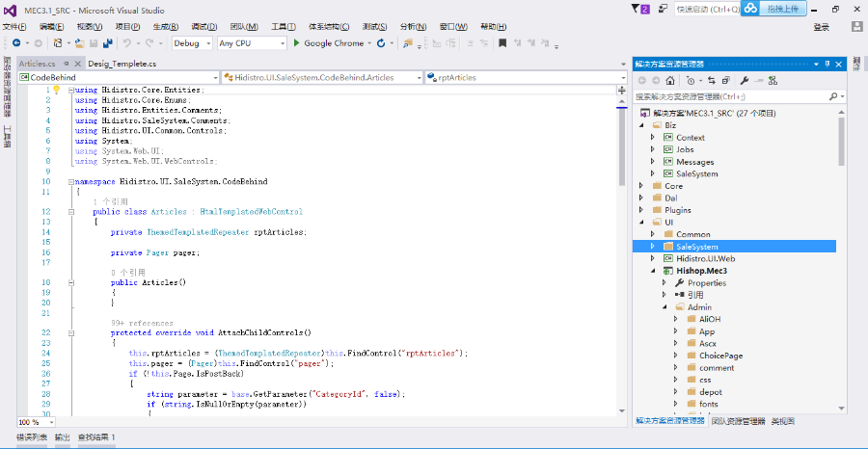The image size is (868, 449).
Task: Expand the Core folder node
Action: coord(641,186)
